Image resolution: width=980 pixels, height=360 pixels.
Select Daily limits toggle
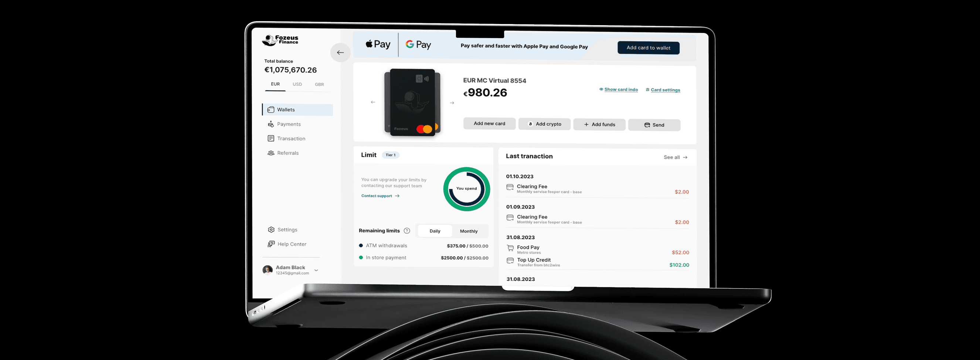[435, 231]
